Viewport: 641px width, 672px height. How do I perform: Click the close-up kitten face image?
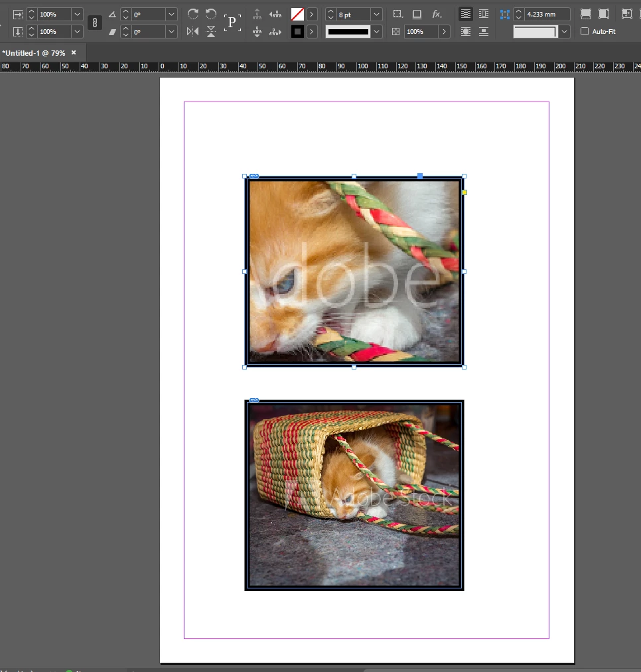tap(354, 272)
